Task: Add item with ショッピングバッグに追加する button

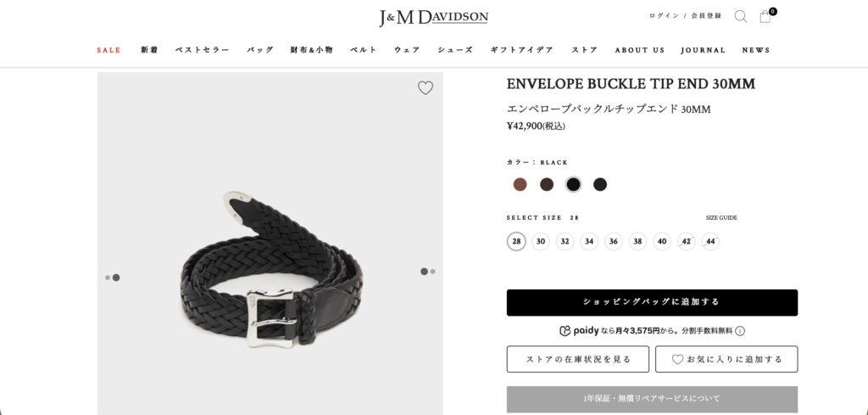Action: click(652, 302)
